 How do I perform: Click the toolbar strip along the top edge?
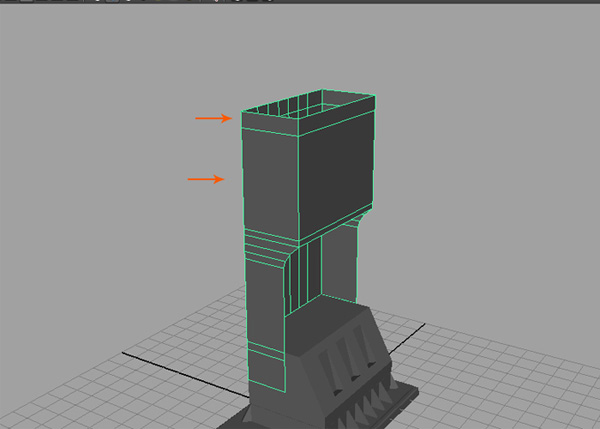point(300,3)
